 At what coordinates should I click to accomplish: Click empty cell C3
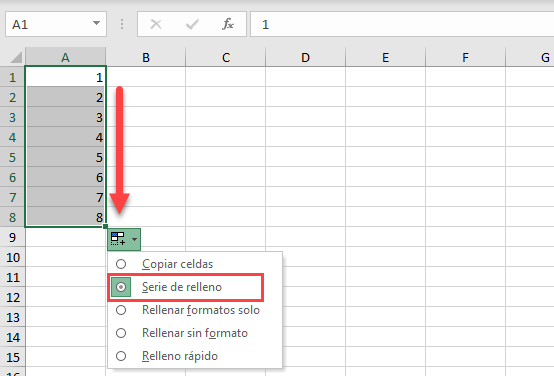click(x=226, y=117)
